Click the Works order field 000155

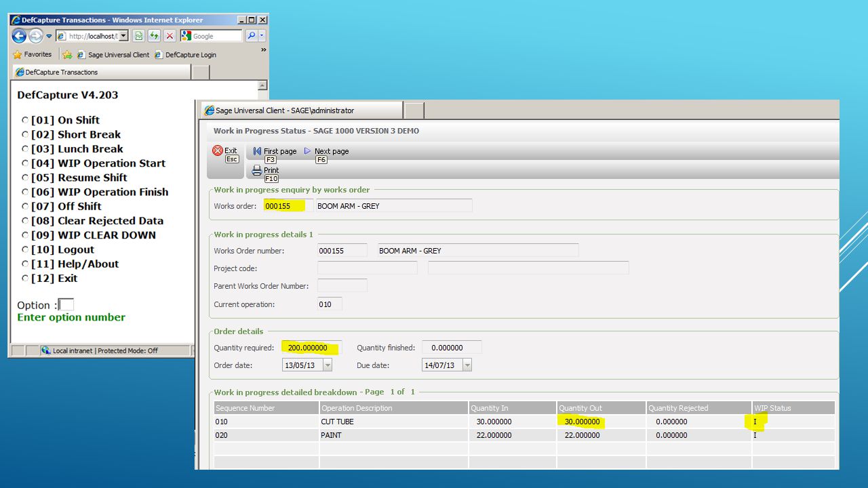click(x=288, y=206)
